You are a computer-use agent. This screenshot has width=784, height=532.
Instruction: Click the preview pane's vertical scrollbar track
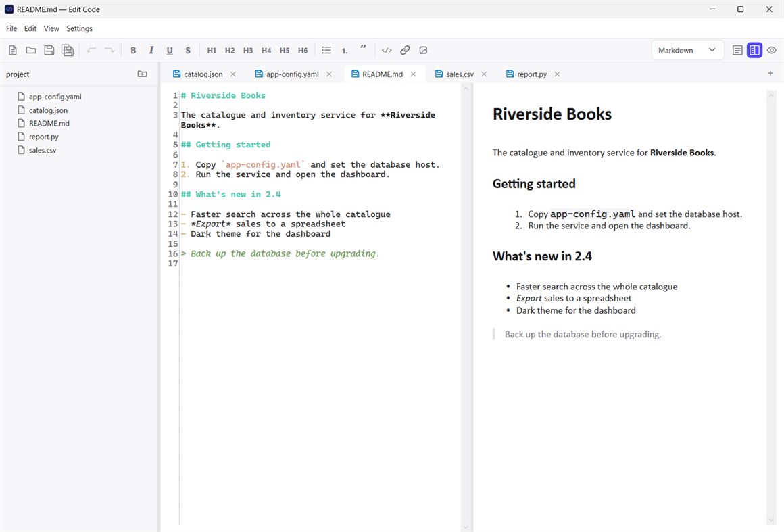771,308
